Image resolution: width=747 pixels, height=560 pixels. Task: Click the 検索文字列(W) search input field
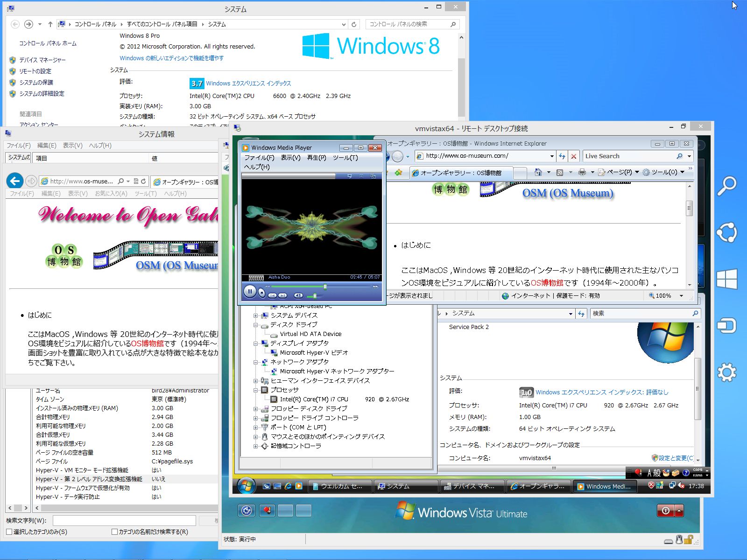(x=124, y=520)
